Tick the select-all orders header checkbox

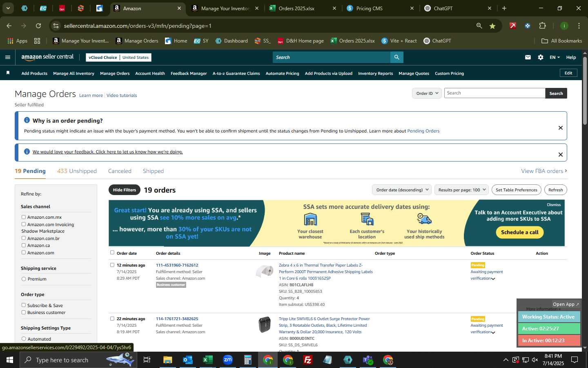[112, 252]
